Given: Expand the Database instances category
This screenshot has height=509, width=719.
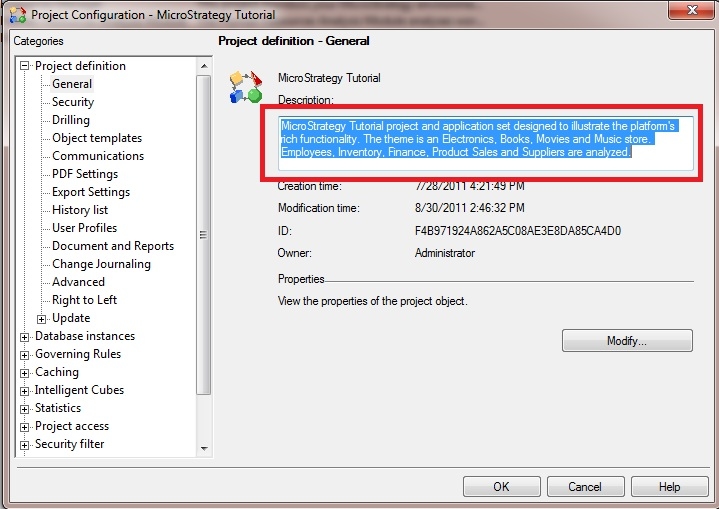Looking at the screenshot, I should coord(25,337).
